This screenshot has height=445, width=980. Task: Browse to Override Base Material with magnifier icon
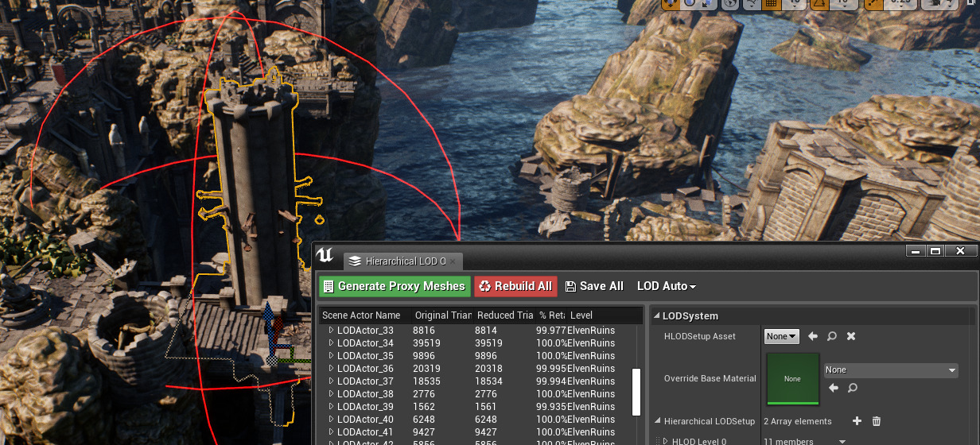click(852, 388)
